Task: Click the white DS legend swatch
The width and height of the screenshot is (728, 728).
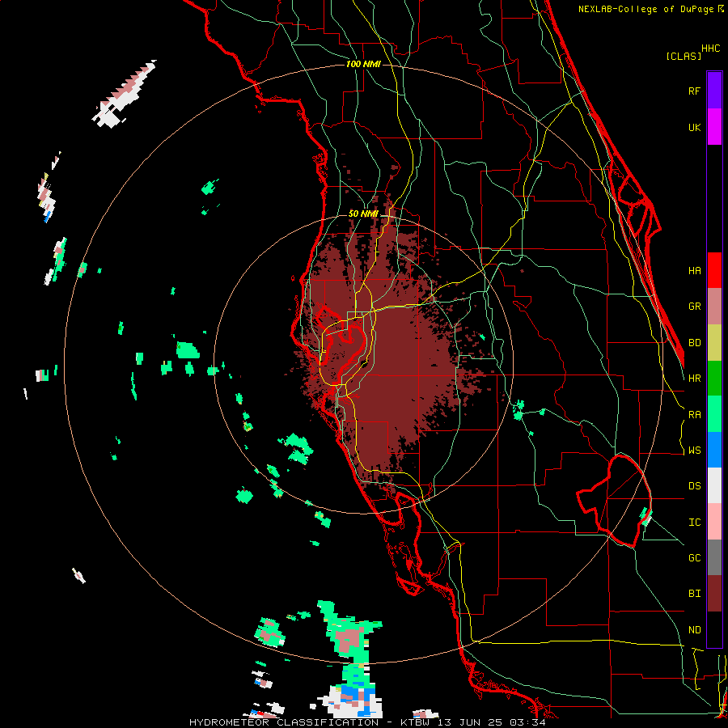Action: (x=714, y=485)
